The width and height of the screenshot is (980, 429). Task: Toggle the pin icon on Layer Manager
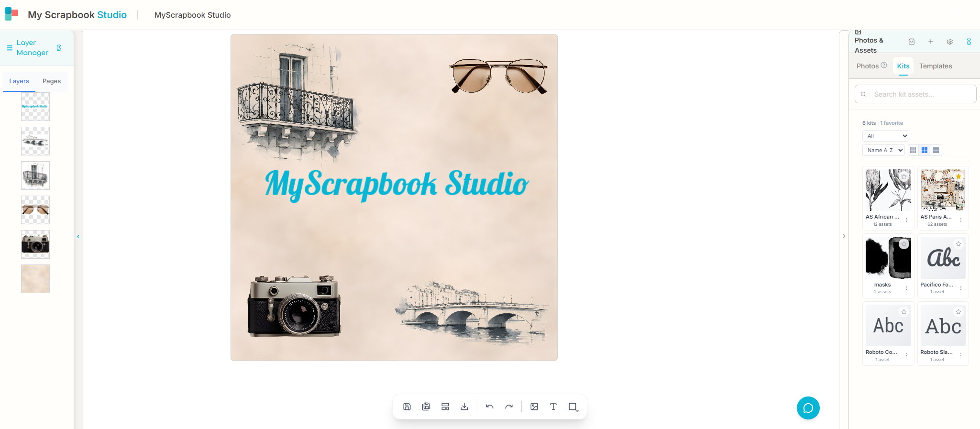pyautogui.click(x=59, y=48)
